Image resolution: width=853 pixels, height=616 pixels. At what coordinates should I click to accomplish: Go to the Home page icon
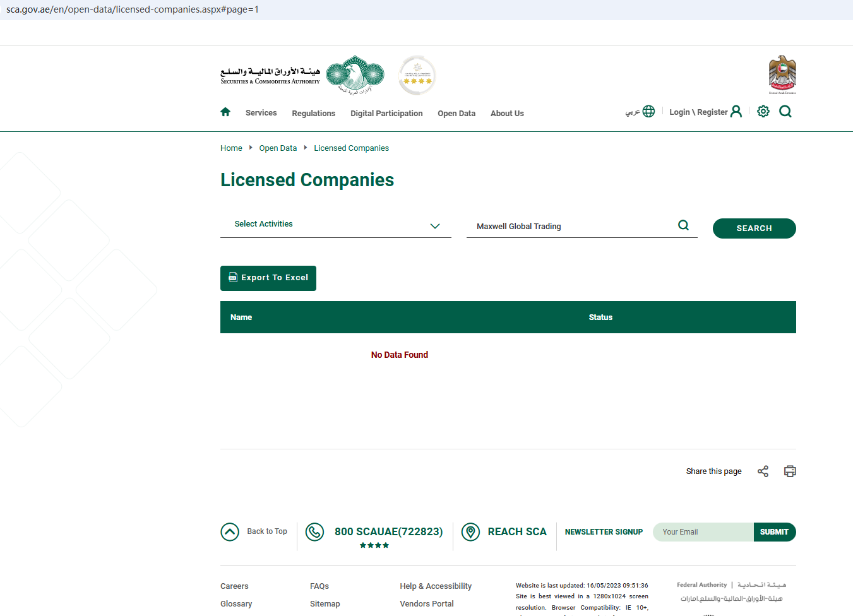pos(225,112)
